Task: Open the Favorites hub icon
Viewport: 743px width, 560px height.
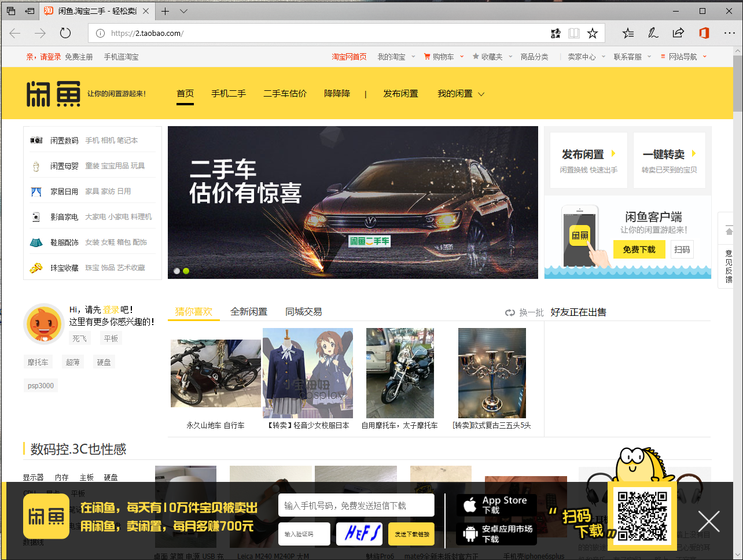Action: tap(628, 34)
